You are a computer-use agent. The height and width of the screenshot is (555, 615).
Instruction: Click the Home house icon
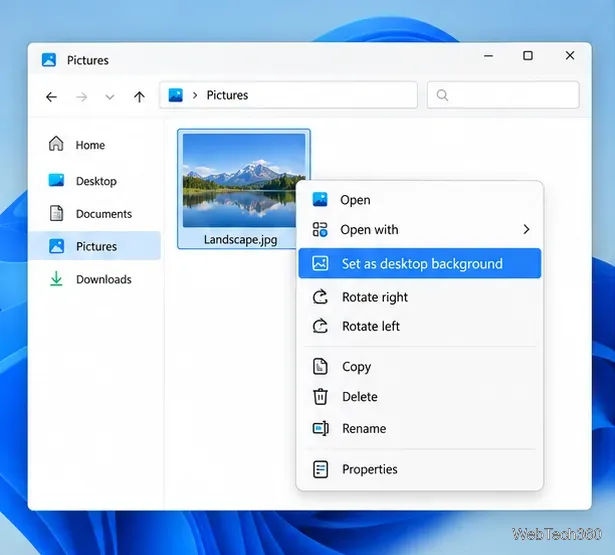pyautogui.click(x=56, y=144)
